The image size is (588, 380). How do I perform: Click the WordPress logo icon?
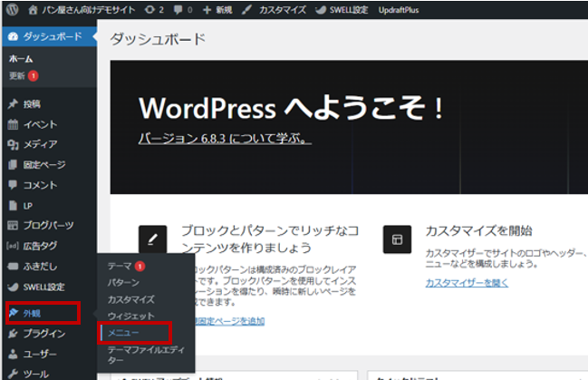[x=12, y=9]
